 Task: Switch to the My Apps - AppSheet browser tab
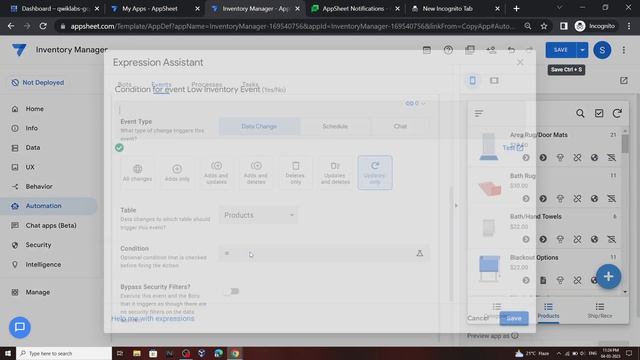(x=150, y=9)
